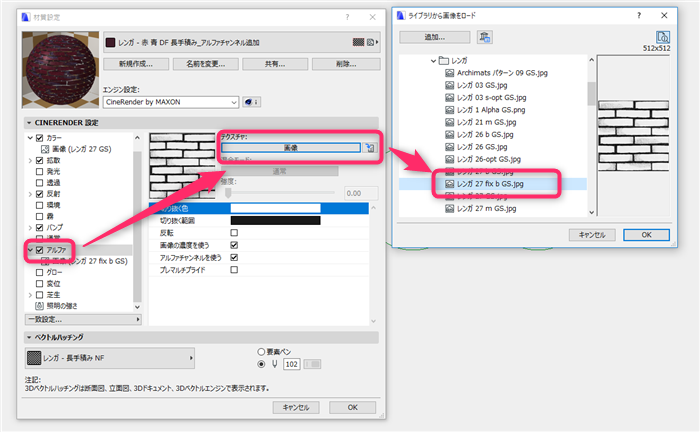This screenshot has width=700, height=432.
Task: Click the help question mark in library dialog
Action: click(639, 15)
